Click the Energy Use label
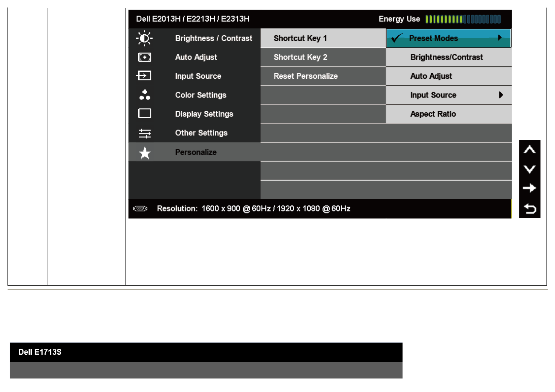Viewport: 555px width, 392px height. click(x=399, y=19)
